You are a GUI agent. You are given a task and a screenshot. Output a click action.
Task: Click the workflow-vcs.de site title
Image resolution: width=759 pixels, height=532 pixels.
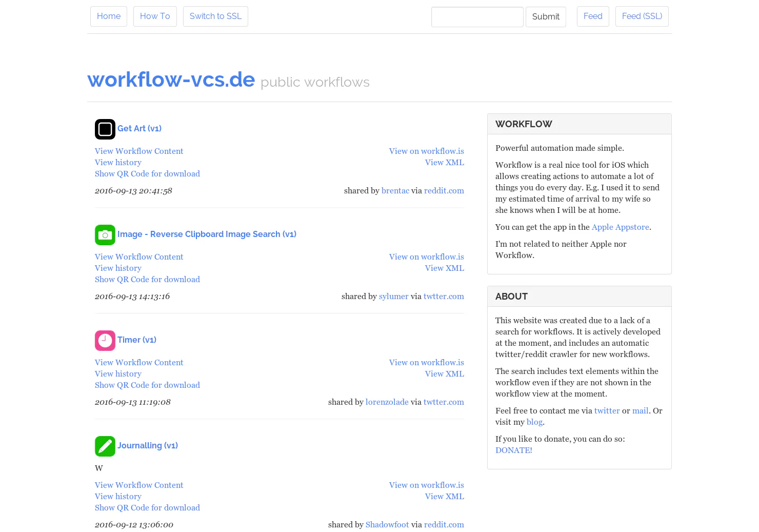pos(171,80)
